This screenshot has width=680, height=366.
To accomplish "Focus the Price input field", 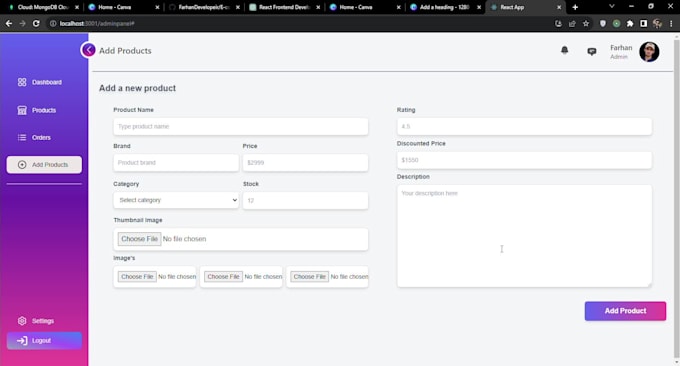I will tap(305, 163).
